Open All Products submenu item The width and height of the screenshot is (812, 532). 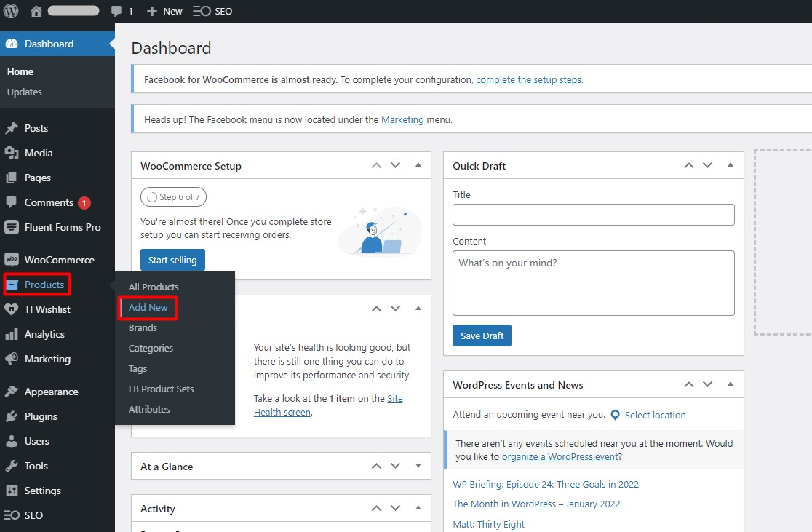click(154, 287)
